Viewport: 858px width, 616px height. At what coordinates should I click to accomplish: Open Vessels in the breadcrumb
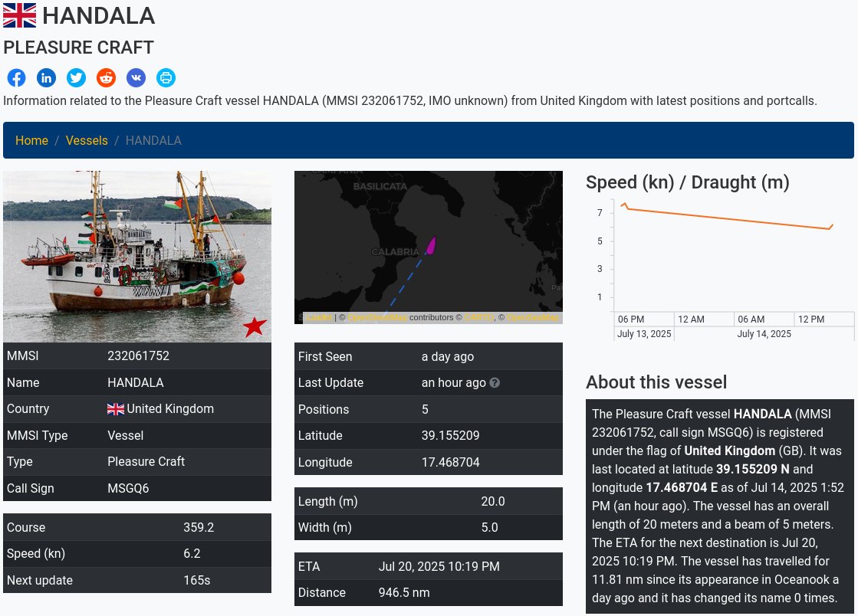click(87, 140)
